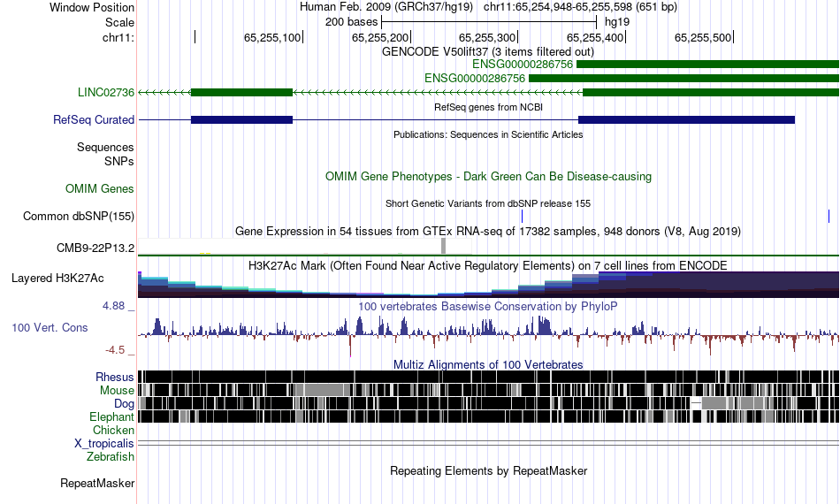
Task: Click the RefSeq Curated left blue exon
Action: (241, 119)
